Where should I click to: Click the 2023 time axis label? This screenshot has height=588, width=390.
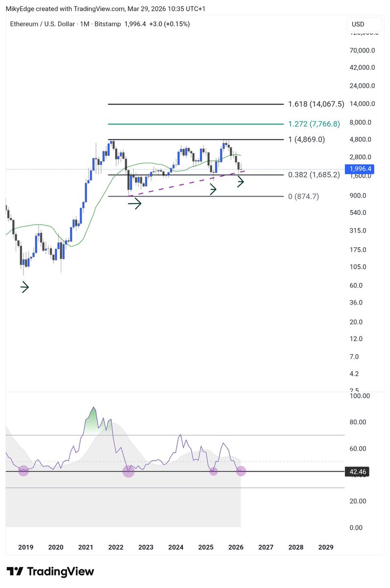point(146,547)
